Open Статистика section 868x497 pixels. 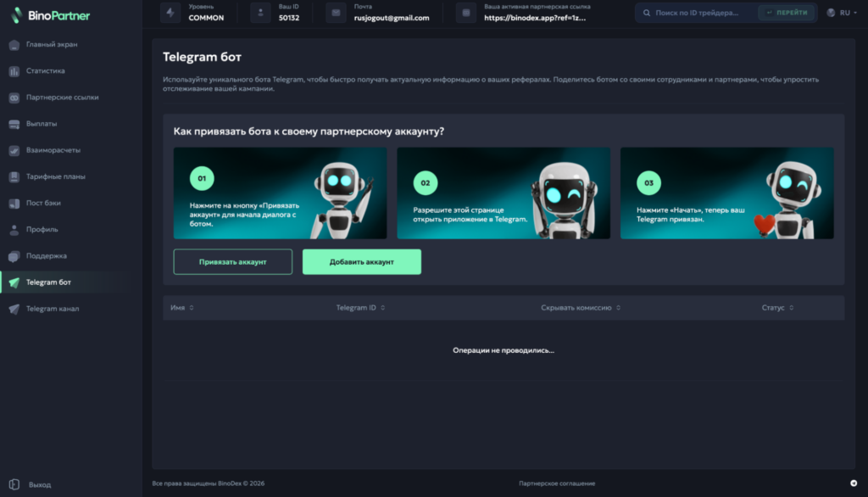click(46, 71)
